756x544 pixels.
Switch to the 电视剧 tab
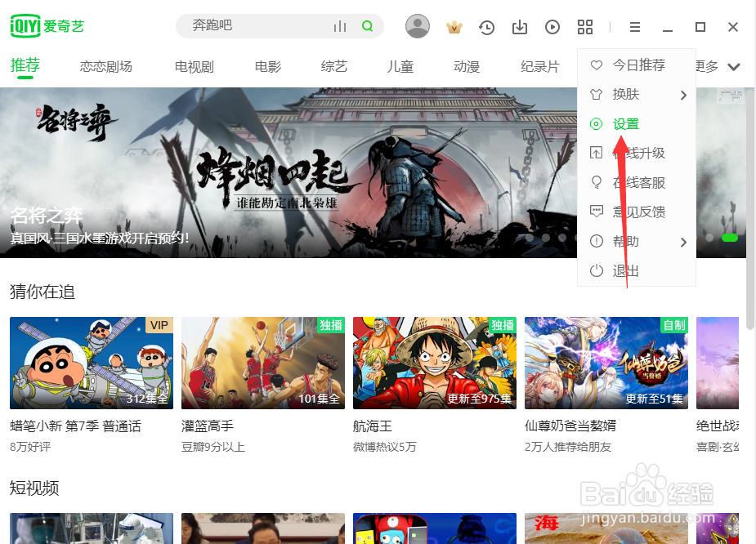(195, 66)
